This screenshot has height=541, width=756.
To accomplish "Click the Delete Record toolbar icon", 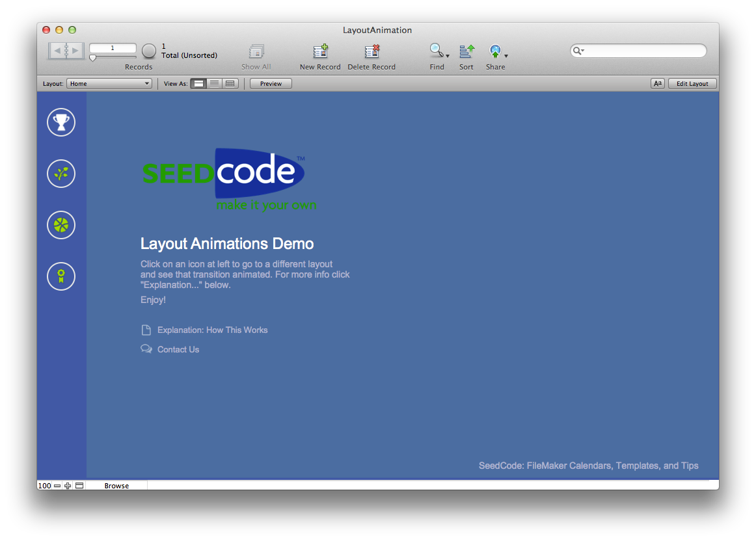I will coord(371,52).
